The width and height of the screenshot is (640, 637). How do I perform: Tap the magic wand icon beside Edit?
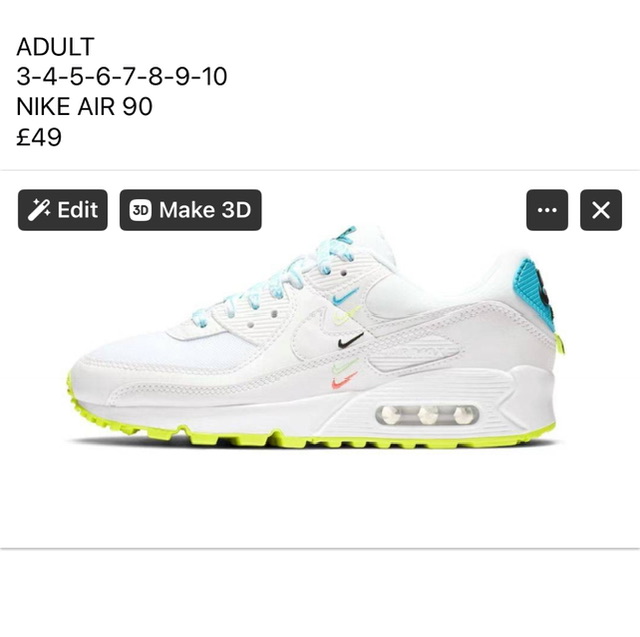coord(39,210)
